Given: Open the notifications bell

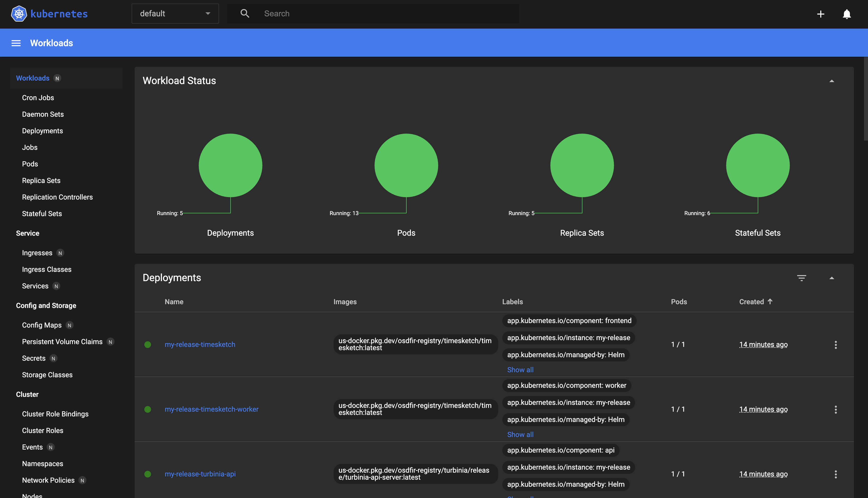Looking at the screenshot, I should pyautogui.click(x=847, y=14).
